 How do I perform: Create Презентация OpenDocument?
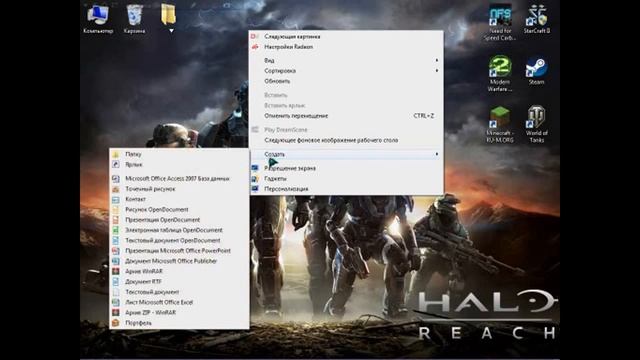click(179, 220)
